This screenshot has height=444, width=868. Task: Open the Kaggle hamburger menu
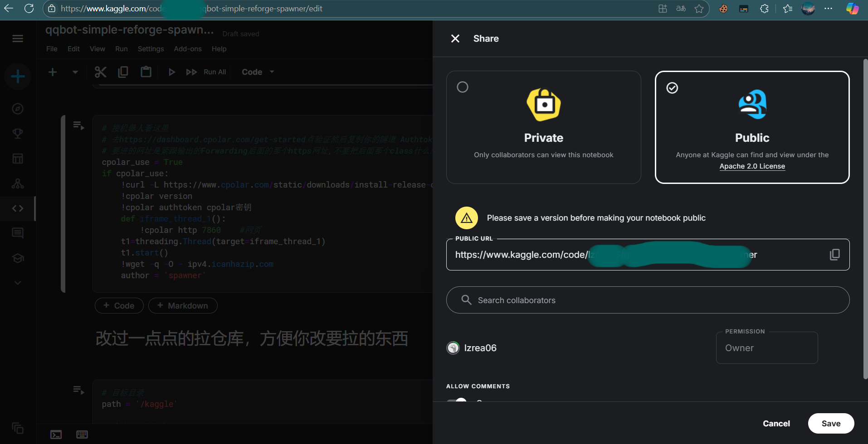coord(18,39)
